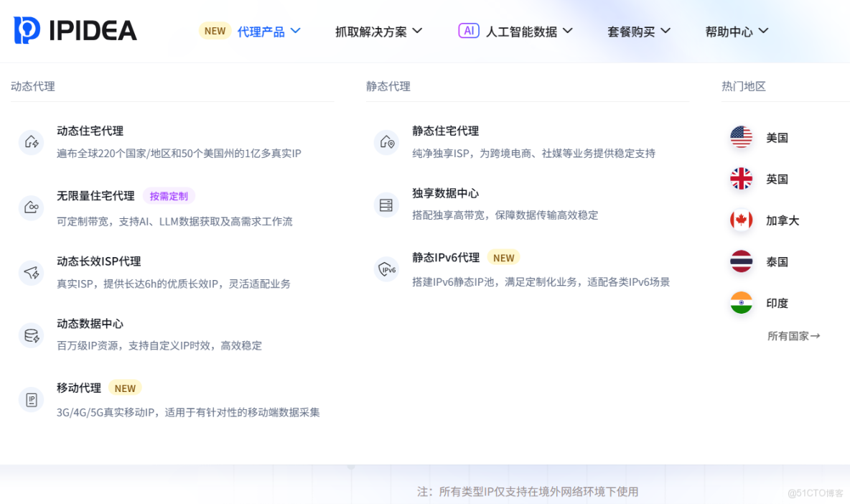Click the 所有国家 link
The width and height of the screenshot is (850, 504).
(x=793, y=335)
